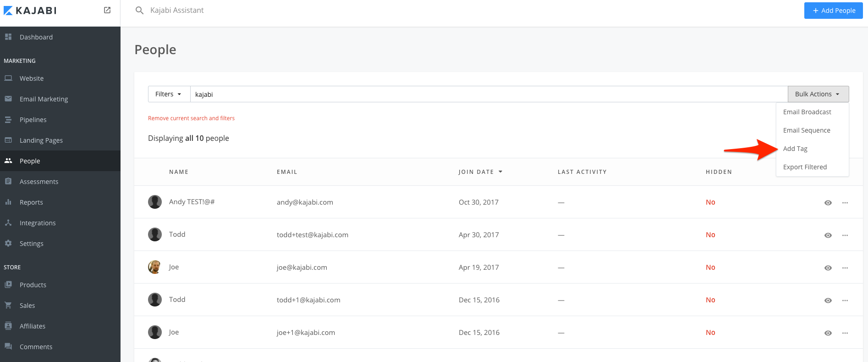Open more options for joe+1@kajabi.com row
Image resolution: width=868 pixels, height=362 pixels.
click(845, 333)
